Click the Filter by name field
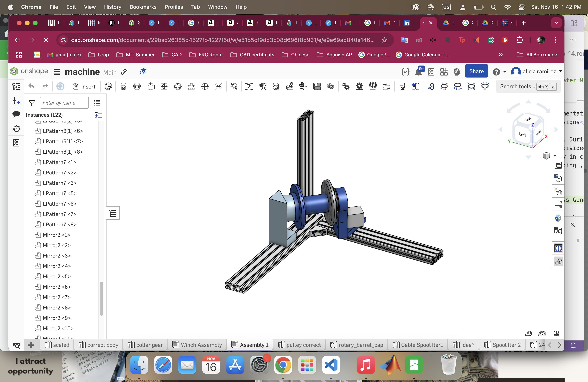588x382 pixels. (x=64, y=103)
